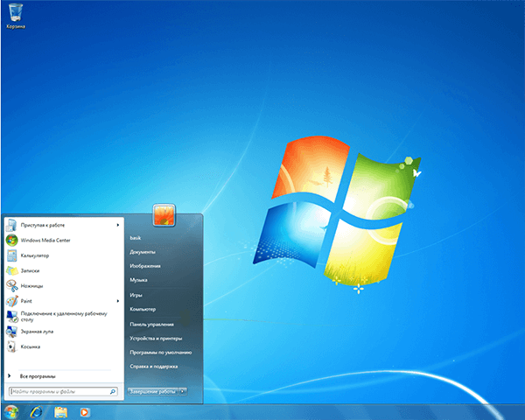Click the Калькулятор calculator icon
This screenshot has height=420, width=525.
pyautogui.click(x=11, y=255)
